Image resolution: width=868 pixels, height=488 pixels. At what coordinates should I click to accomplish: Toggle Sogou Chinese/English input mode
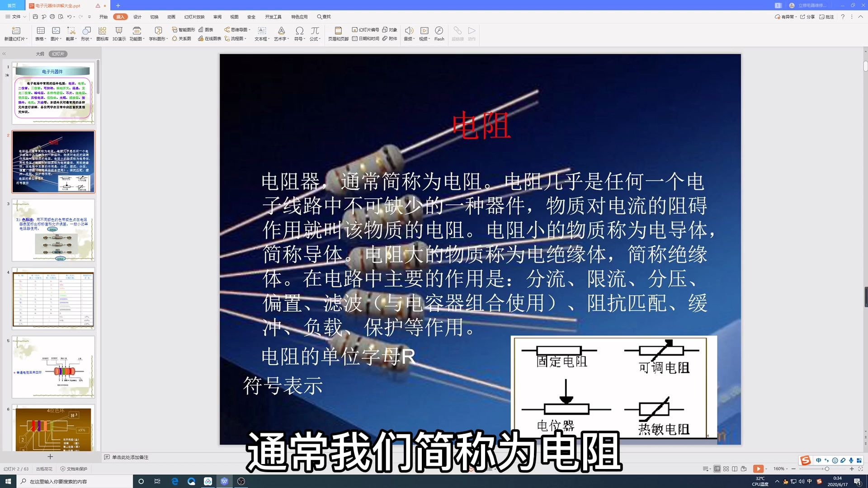pos(818,460)
